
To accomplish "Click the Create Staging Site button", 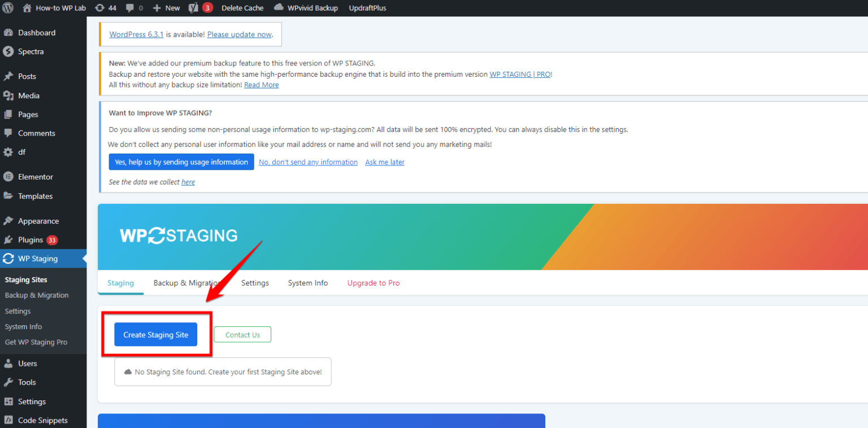I will click(155, 334).
